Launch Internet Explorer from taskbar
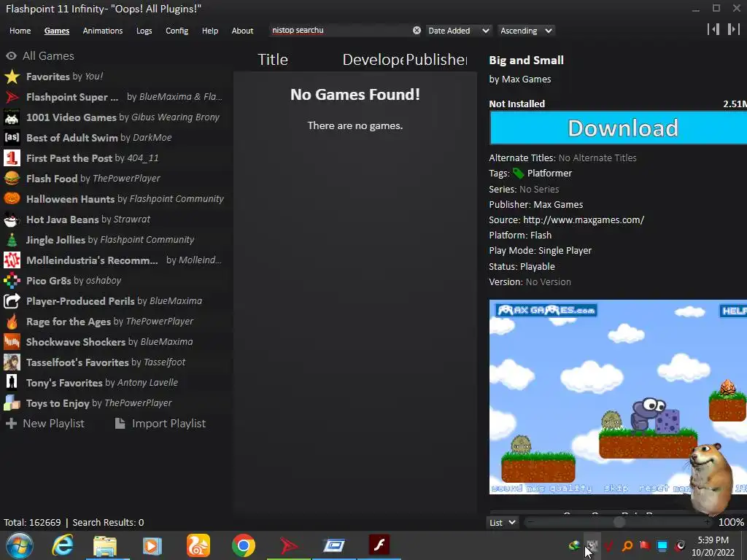 (x=63, y=545)
